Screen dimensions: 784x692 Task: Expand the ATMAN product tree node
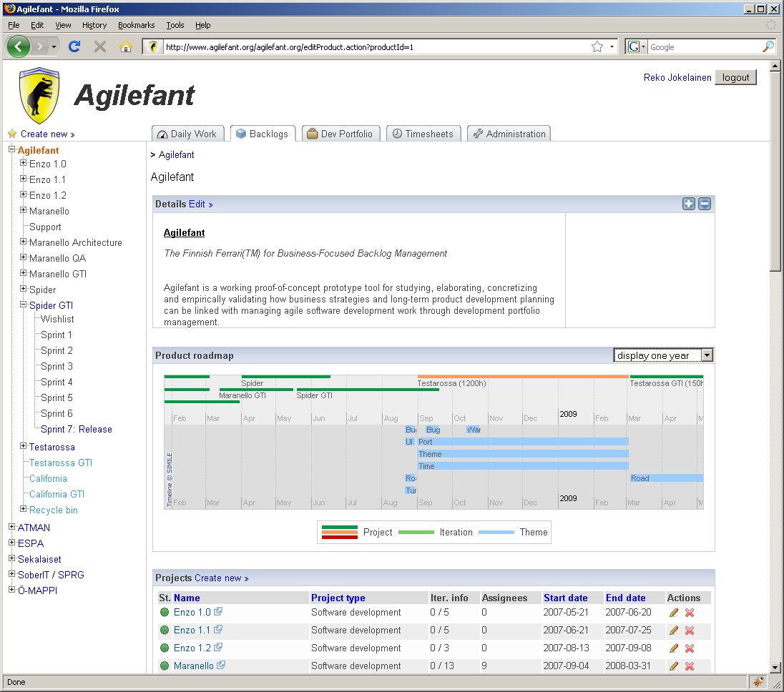click(11, 527)
